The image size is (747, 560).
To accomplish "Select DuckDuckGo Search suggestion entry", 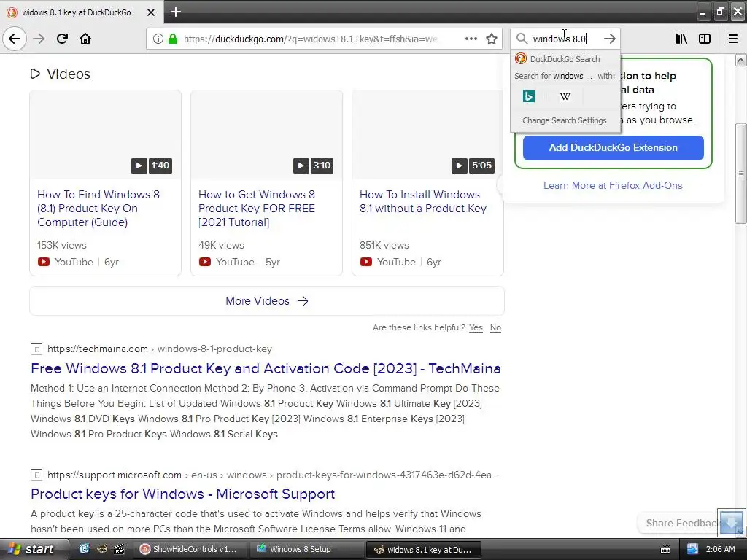I will coord(565,59).
